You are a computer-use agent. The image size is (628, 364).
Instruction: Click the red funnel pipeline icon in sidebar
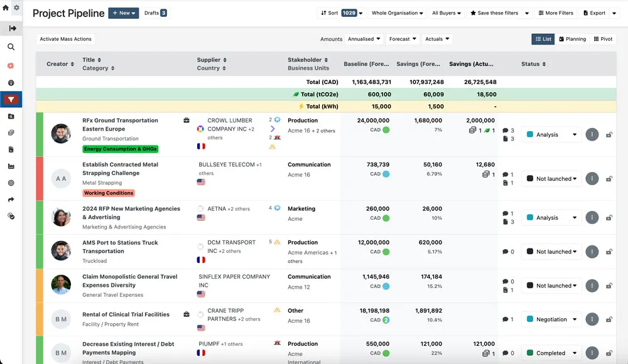11,99
